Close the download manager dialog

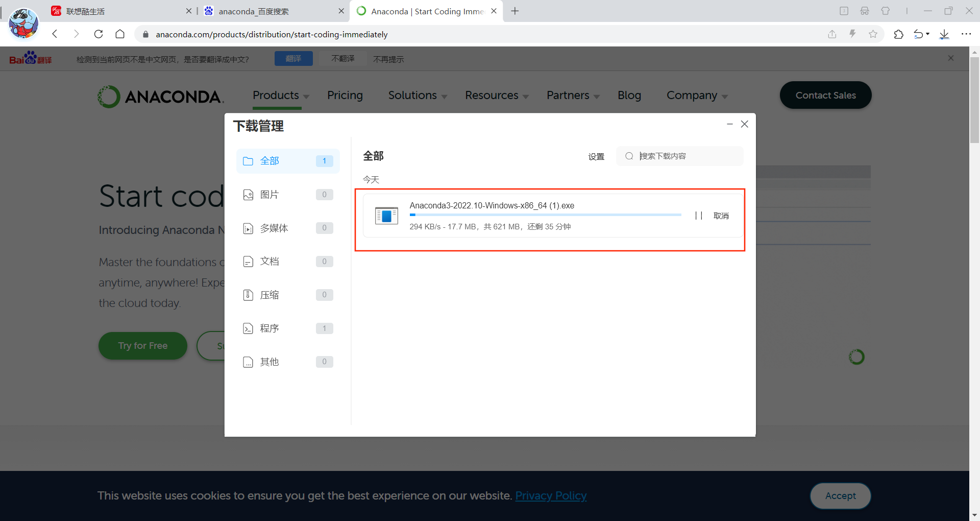pyautogui.click(x=745, y=124)
